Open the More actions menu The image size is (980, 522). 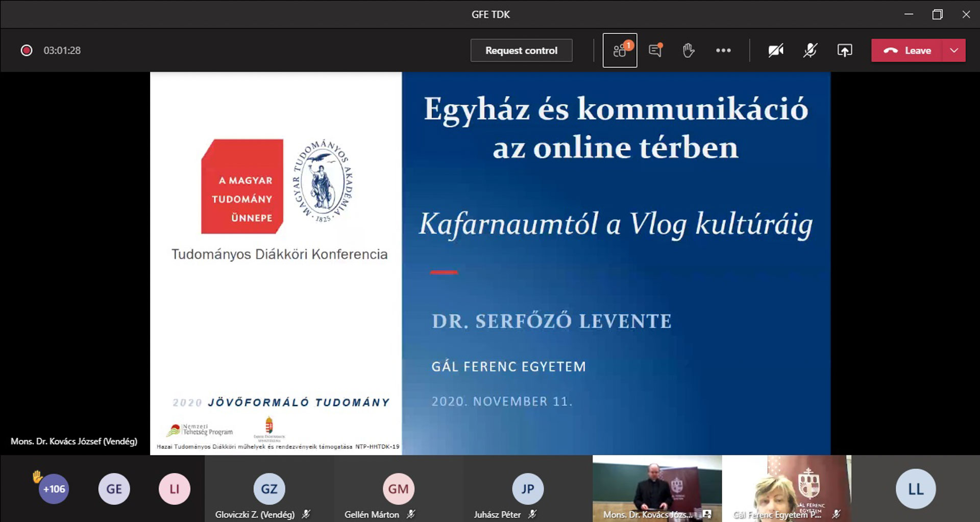723,51
